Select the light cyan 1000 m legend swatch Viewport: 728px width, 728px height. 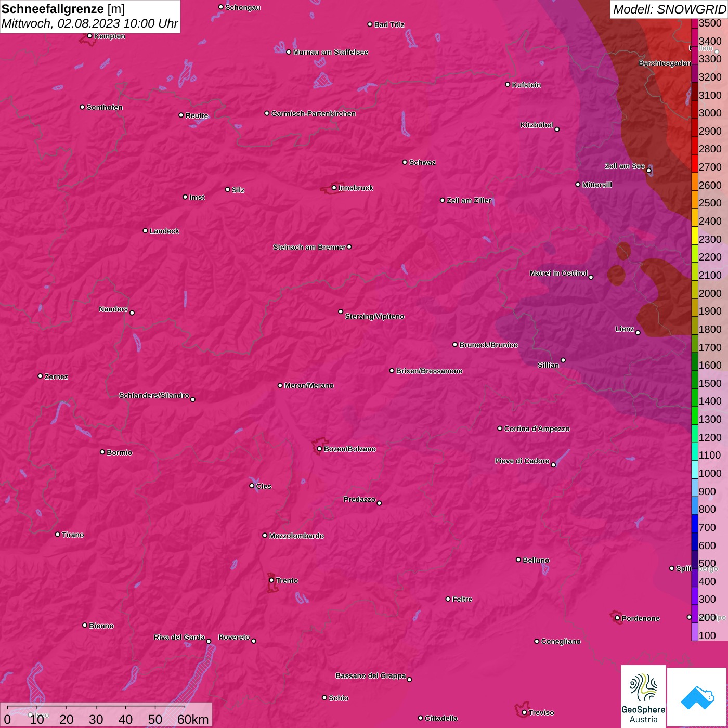click(x=694, y=470)
